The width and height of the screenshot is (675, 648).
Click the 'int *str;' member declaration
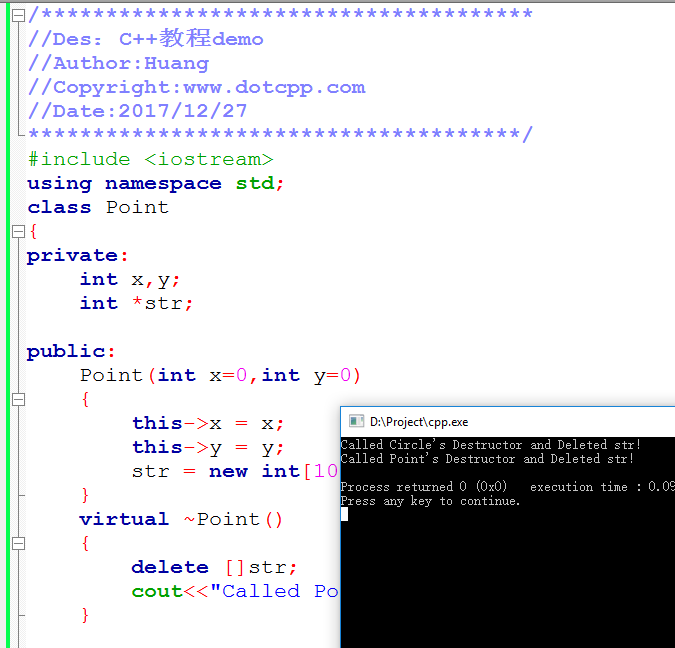pyautogui.click(x=136, y=303)
